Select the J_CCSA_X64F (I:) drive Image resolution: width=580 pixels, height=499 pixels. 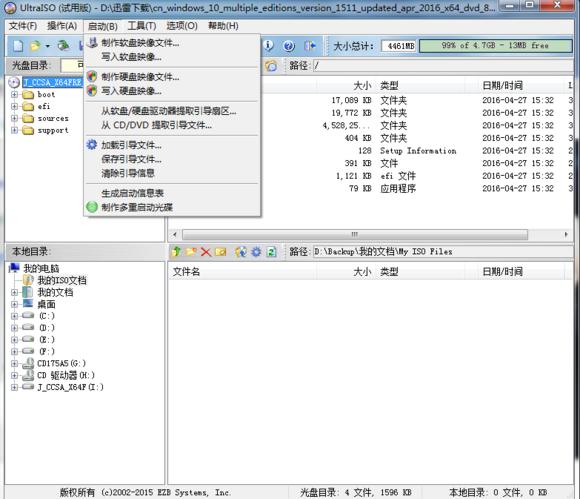[71, 387]
